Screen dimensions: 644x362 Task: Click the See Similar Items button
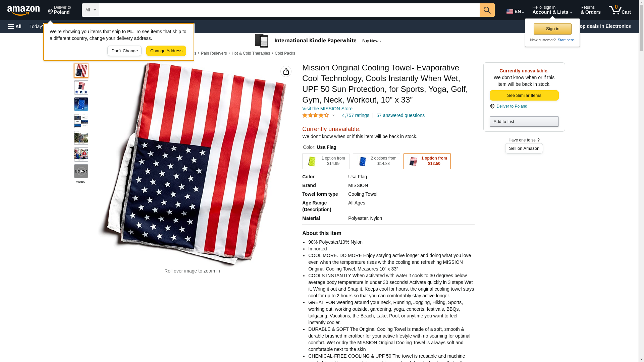(x=524, y=96)
